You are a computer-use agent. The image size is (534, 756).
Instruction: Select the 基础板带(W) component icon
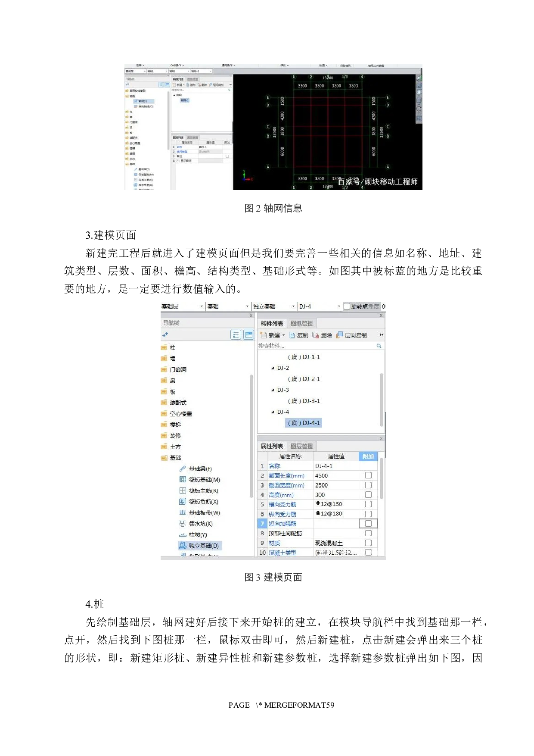point(183,512)
